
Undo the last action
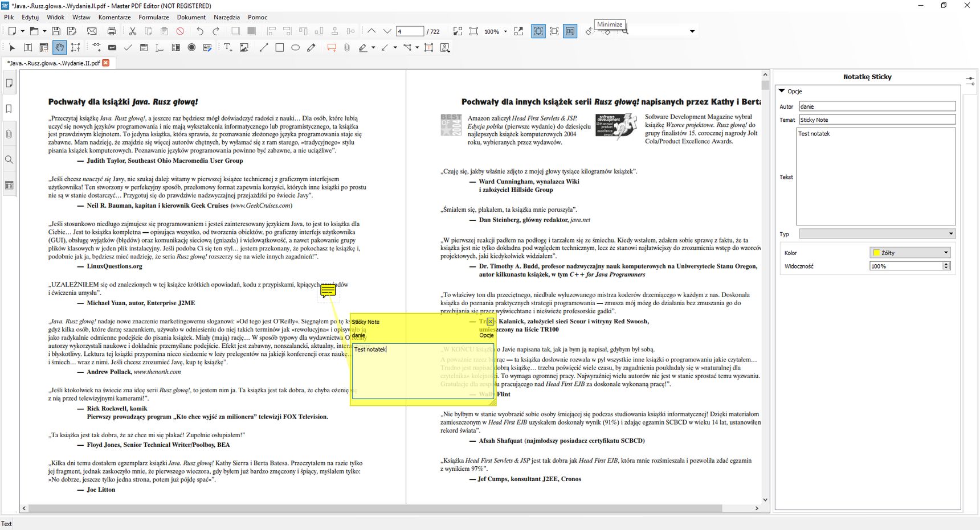199,31
